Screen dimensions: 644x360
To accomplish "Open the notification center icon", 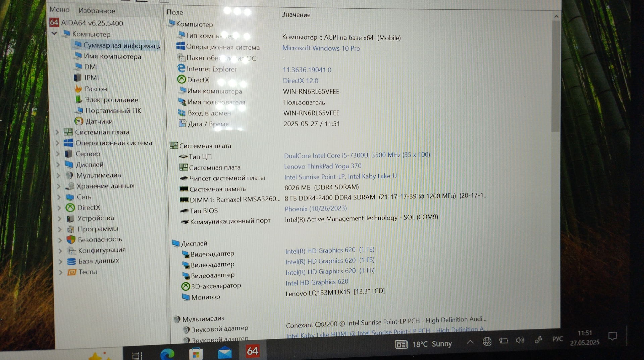I will pos(612,336).
